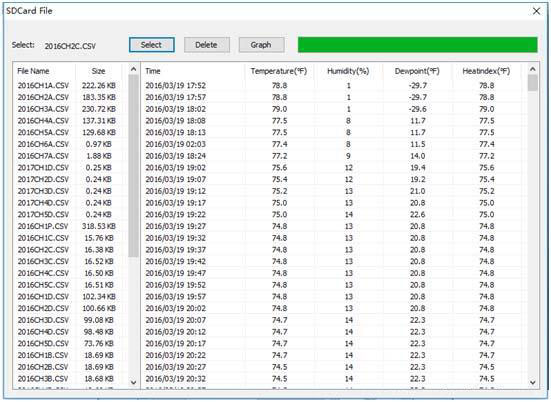Close the SDCard File dialog
The image size is (551, 402).
(x=536, y=11)
